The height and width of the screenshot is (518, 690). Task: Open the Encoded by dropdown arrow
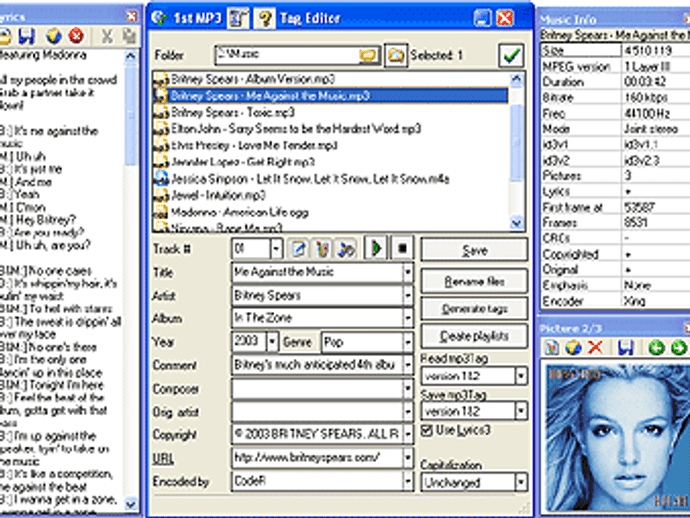pos(408,481)
